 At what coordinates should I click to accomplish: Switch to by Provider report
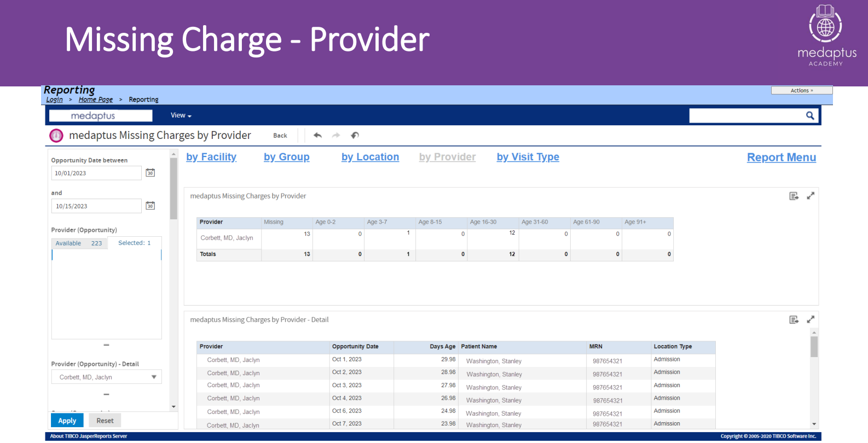[x=448, y=157]
